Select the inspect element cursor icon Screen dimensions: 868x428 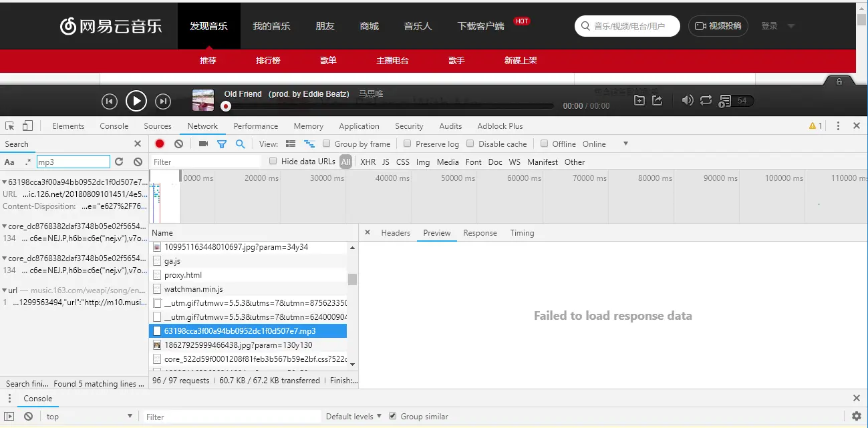9,126
